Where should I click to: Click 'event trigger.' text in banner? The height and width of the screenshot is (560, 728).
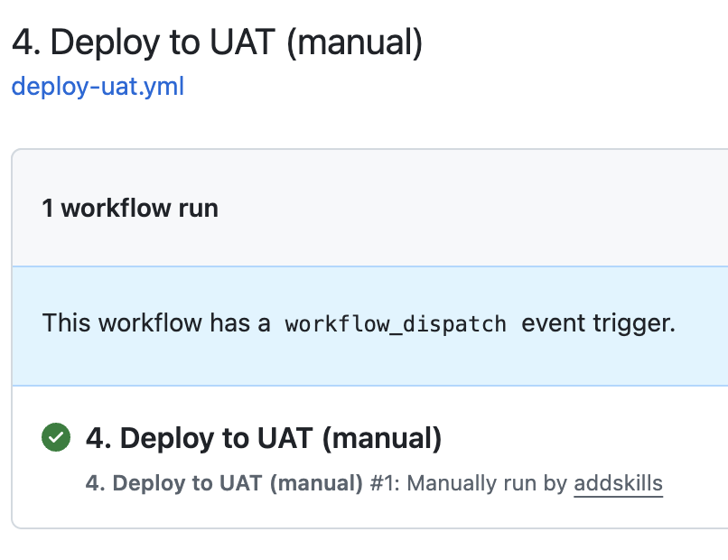click(598, 323)
